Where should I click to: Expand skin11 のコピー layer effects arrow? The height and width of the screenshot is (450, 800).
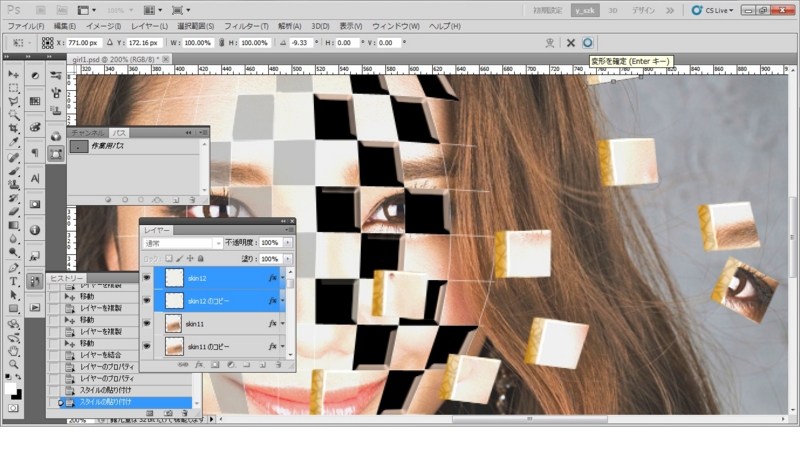pos(282,346)
